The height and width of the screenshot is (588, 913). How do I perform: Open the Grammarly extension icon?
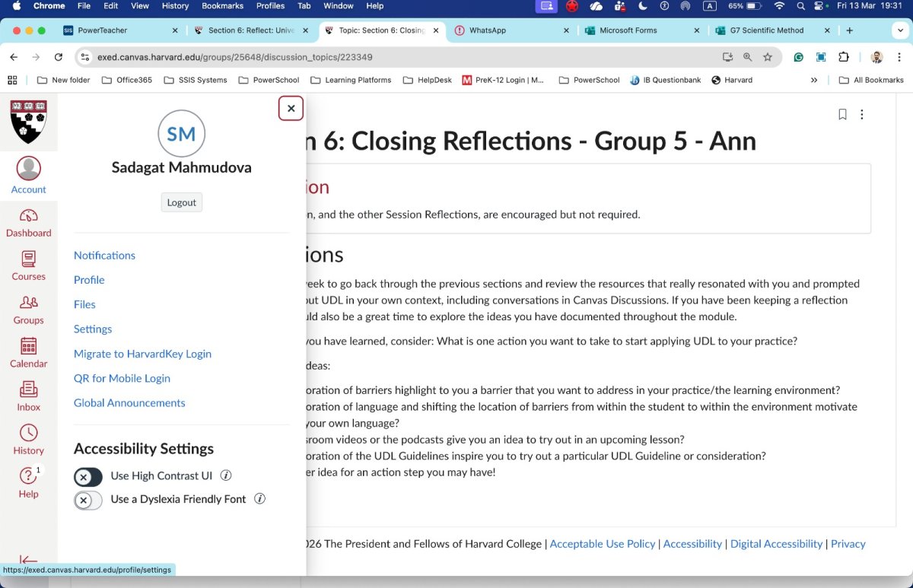click(799, 57)
